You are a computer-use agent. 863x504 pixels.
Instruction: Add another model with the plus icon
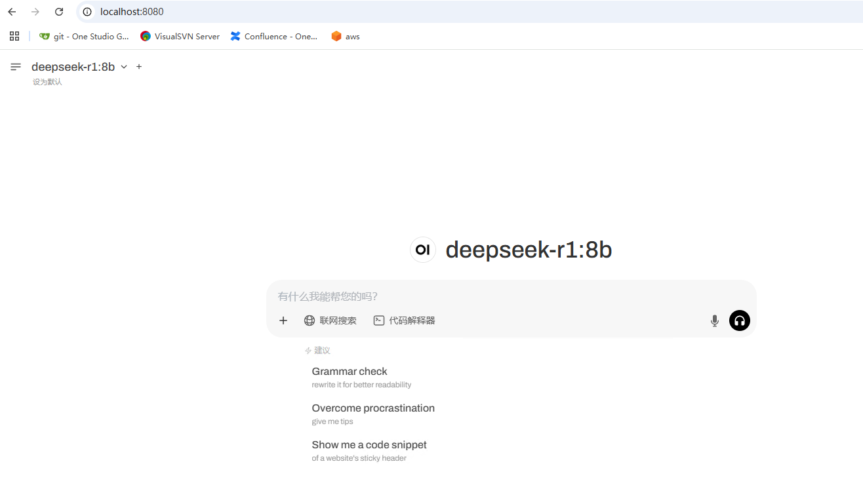click(139, 67)
